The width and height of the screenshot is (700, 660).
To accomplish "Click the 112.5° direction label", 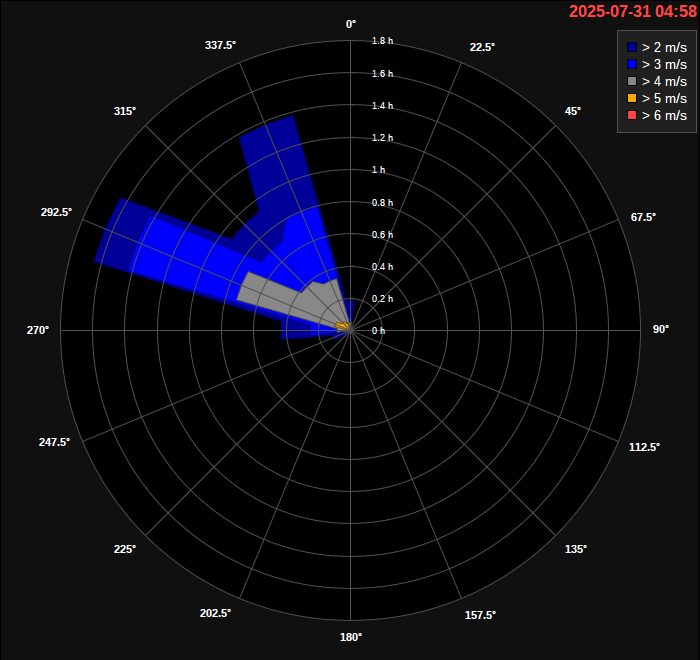I will 644,447.
